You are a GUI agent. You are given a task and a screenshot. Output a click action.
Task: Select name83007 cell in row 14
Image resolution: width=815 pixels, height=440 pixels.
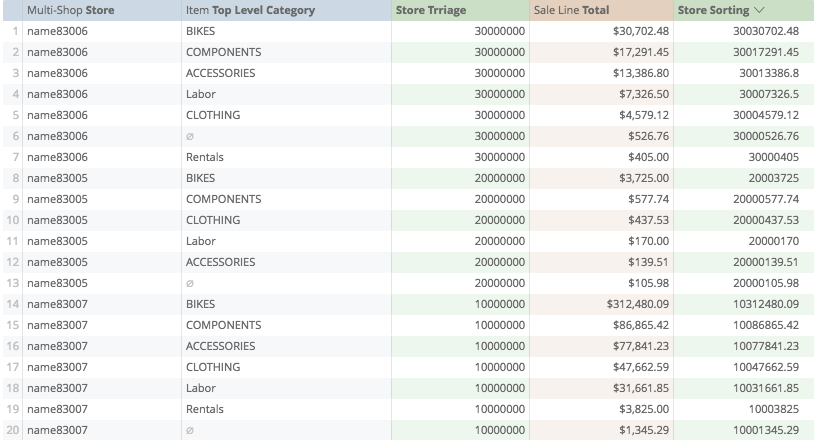(57, 304)
